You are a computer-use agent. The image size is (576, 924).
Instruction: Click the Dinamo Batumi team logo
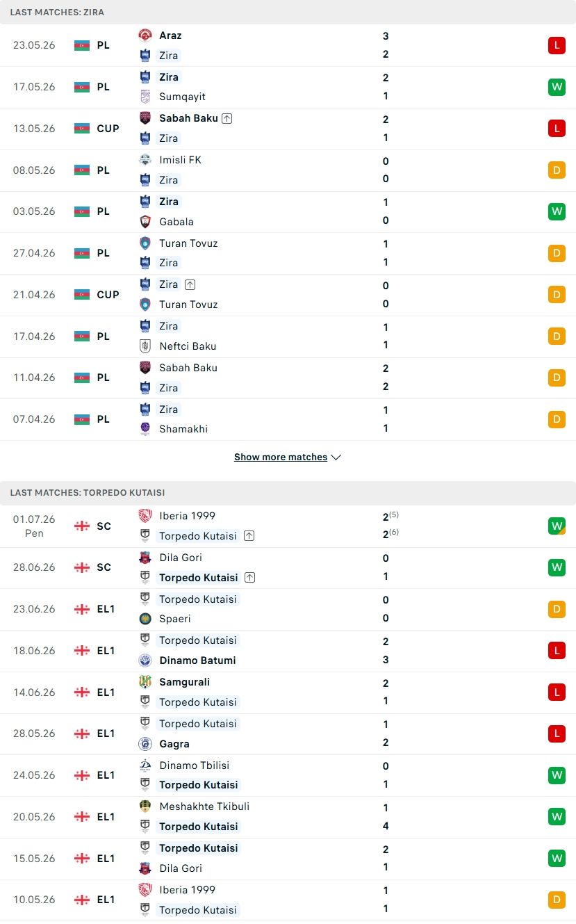145,660
